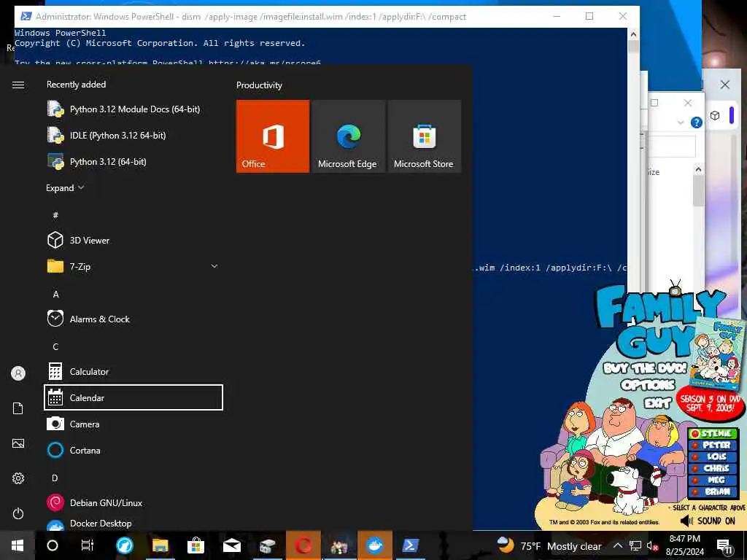Launch Debian GNU/Linux
Image resolution: width=747 pixels, height=560 pixels.
[133, 502]
